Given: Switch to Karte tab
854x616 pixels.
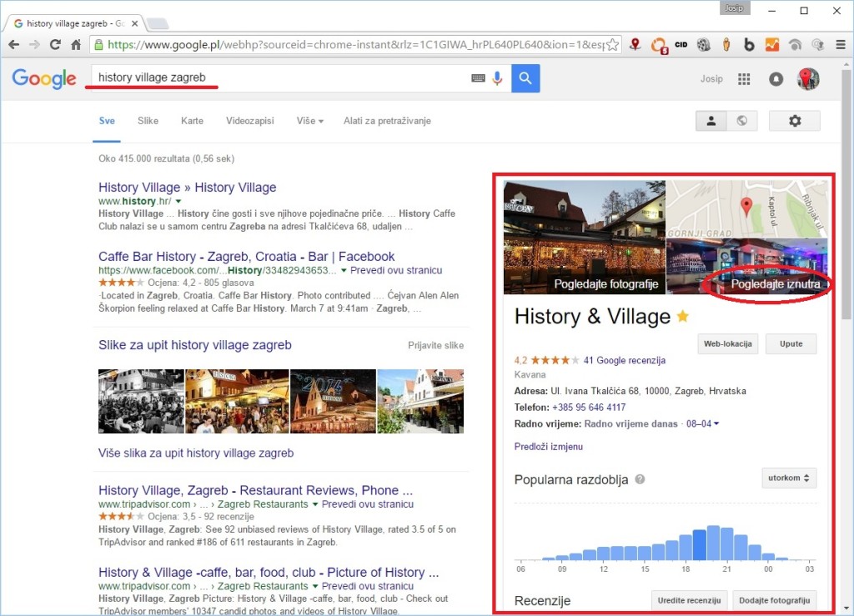Looking at the screenshot, I should pos(192,121).
